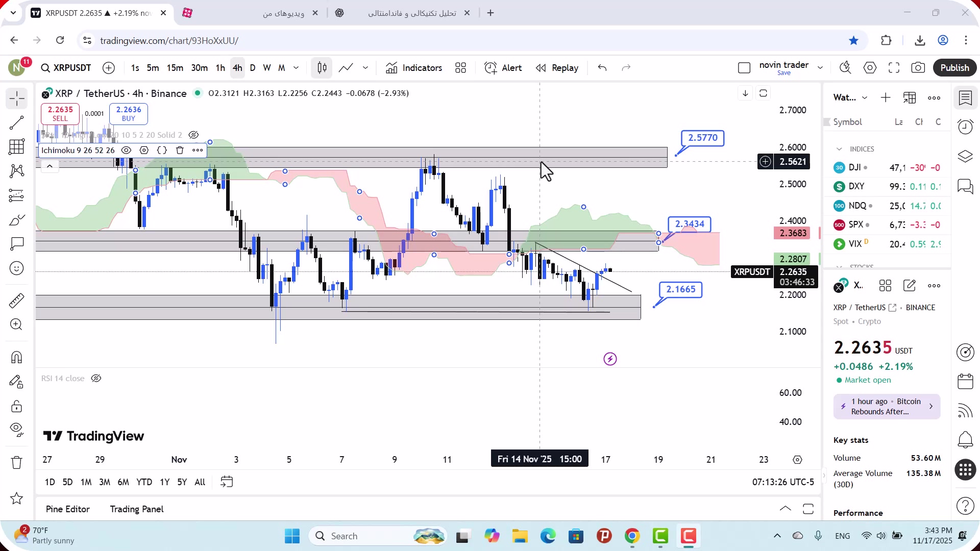Expand the watchlist name dropdown
Screen dimensions: 980x551
tap(865, 97)
